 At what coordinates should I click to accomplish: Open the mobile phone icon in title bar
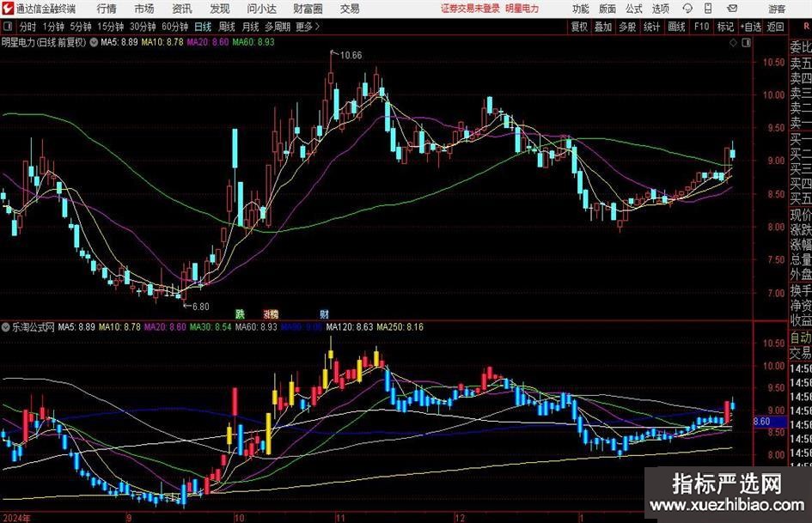[708, 9]
